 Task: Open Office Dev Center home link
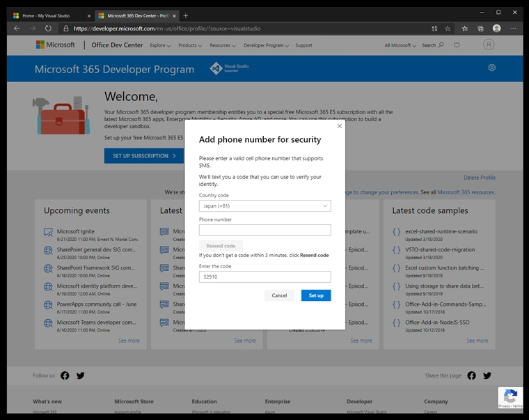point(117,45)
